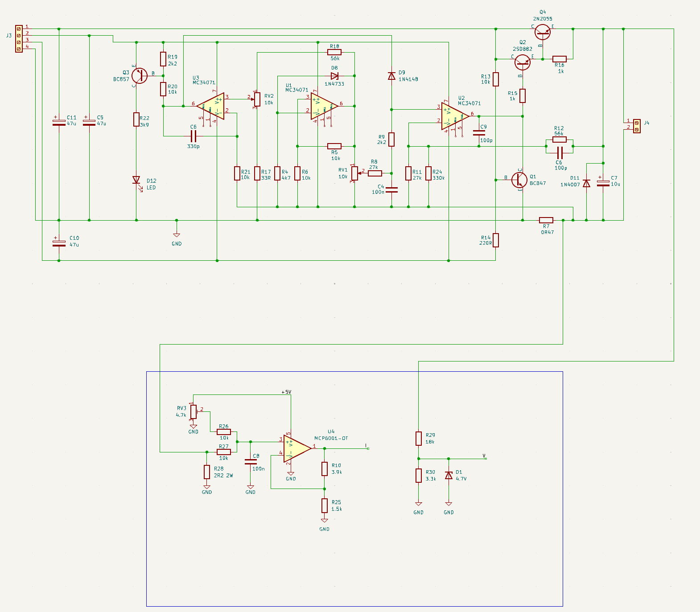Select the D1 4.7V zener diode
The image size is (700, 612).
[449, 475]
